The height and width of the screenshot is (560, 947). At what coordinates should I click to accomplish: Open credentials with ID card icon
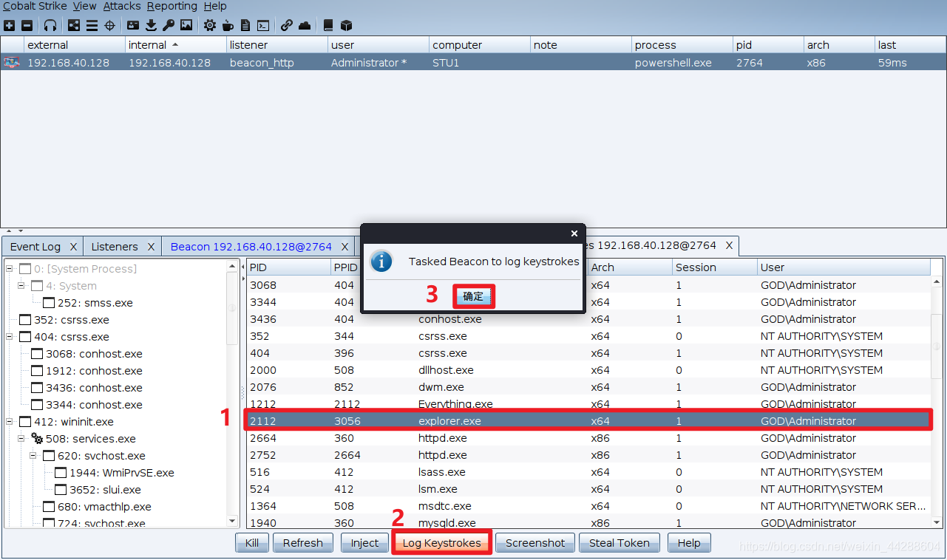click(x=133, y=25)
